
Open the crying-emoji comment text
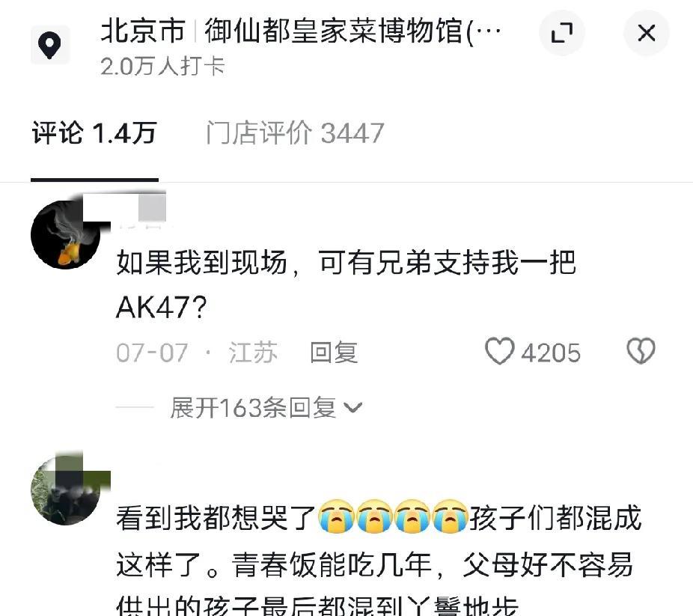[379, 559]
